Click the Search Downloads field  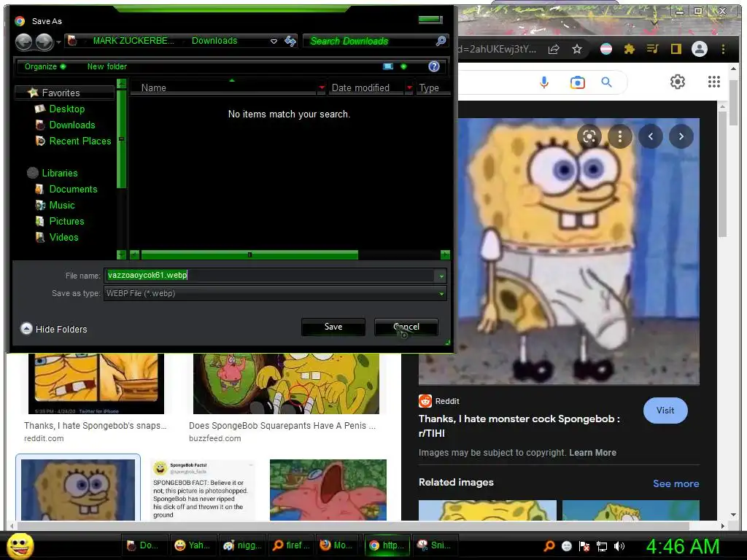point(370,42)
